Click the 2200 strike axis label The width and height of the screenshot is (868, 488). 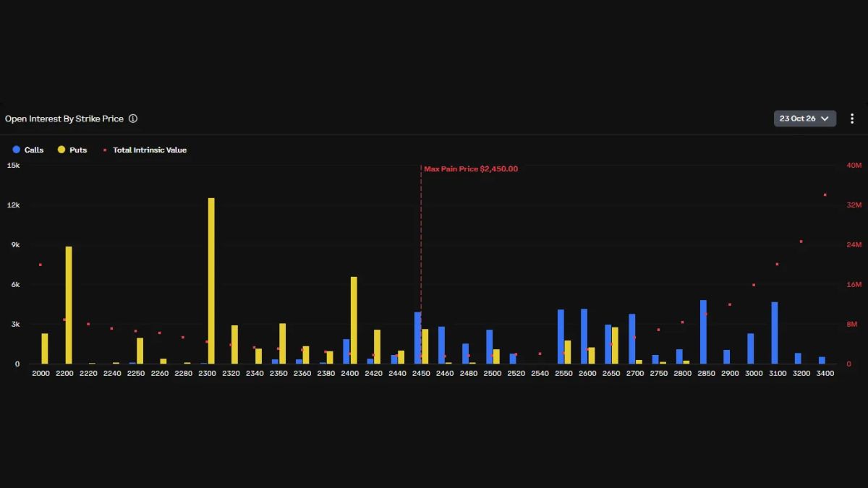pyautogui.click(x=65, y=373)
